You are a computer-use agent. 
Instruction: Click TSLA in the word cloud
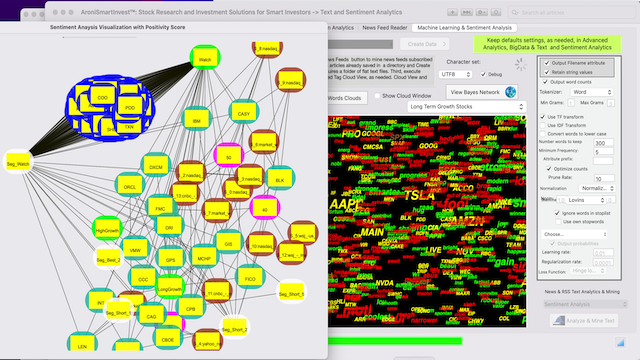tap(419, 196)
